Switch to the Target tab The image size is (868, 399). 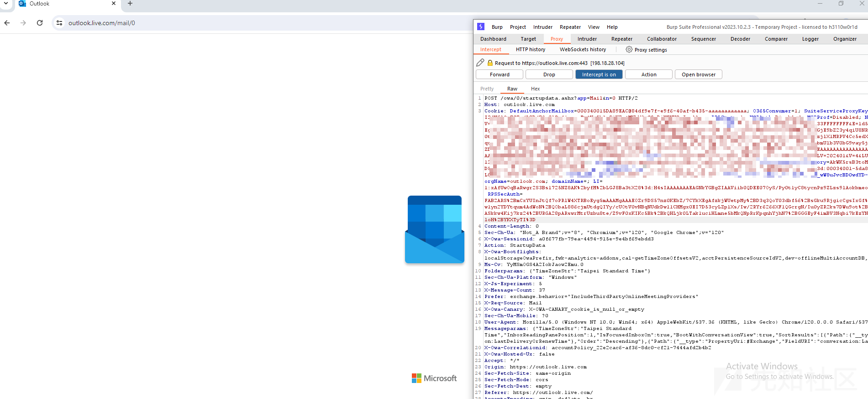[x=528, y=39]
